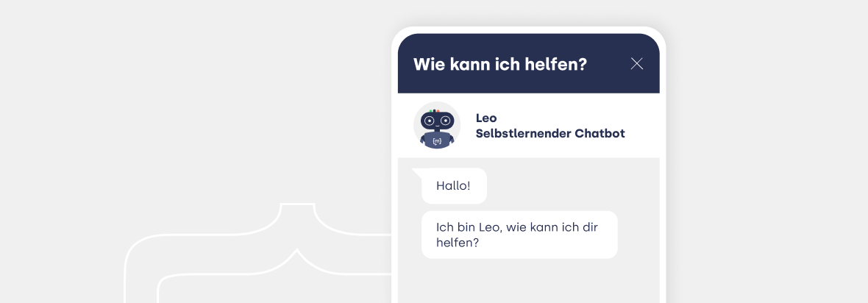Close the chat window with the X
This screenshot has width=868, height=303.
pyautogui.click(x=636, y=64)
